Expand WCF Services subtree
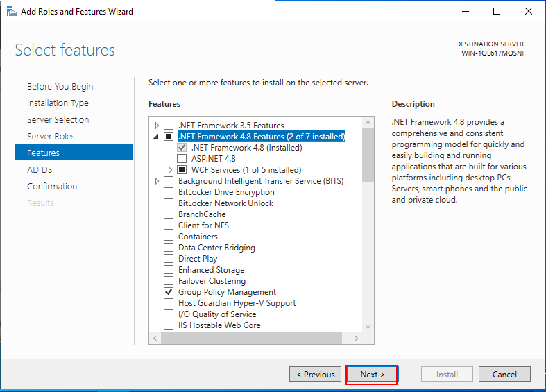546x392 pixels. click(x=170, y=170)
